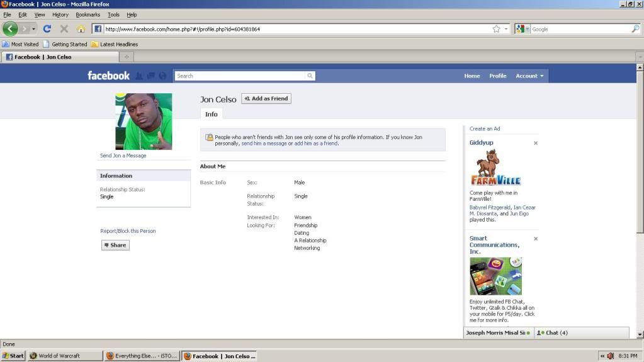This screenshot has height=362, width=644.
Task: Click the Facebook Search field
Action: point(240,76)
